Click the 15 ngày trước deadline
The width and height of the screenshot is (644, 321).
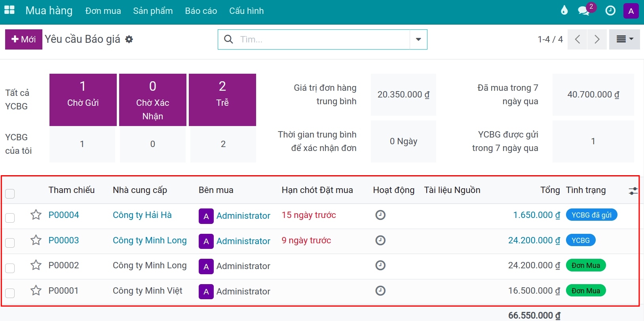pos(309,215)
